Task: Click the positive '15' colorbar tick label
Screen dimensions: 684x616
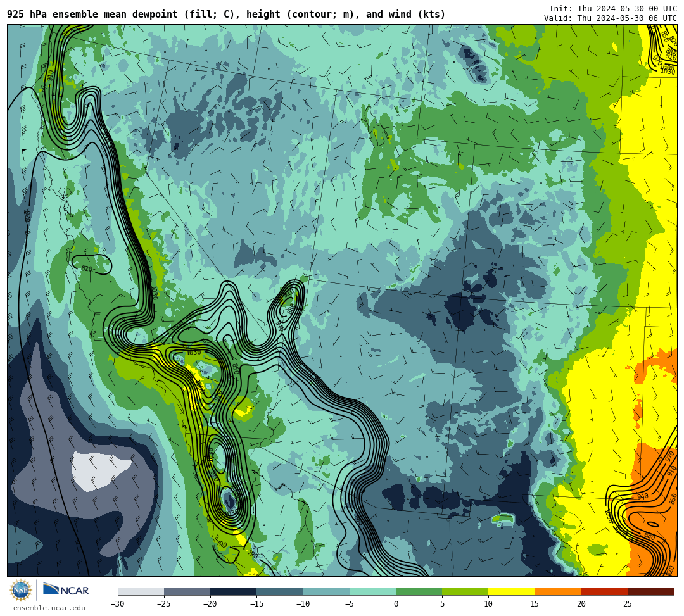Action: (535, 604)
